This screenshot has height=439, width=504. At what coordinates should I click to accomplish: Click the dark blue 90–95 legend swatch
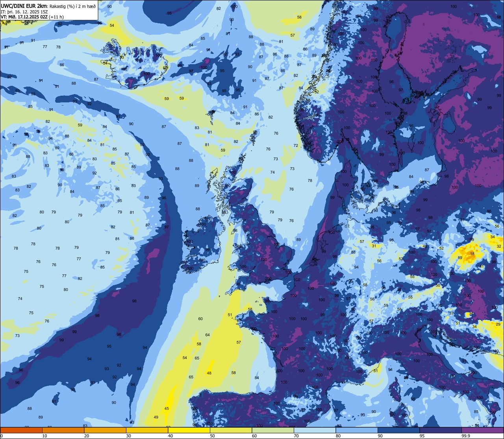[398, 430]
